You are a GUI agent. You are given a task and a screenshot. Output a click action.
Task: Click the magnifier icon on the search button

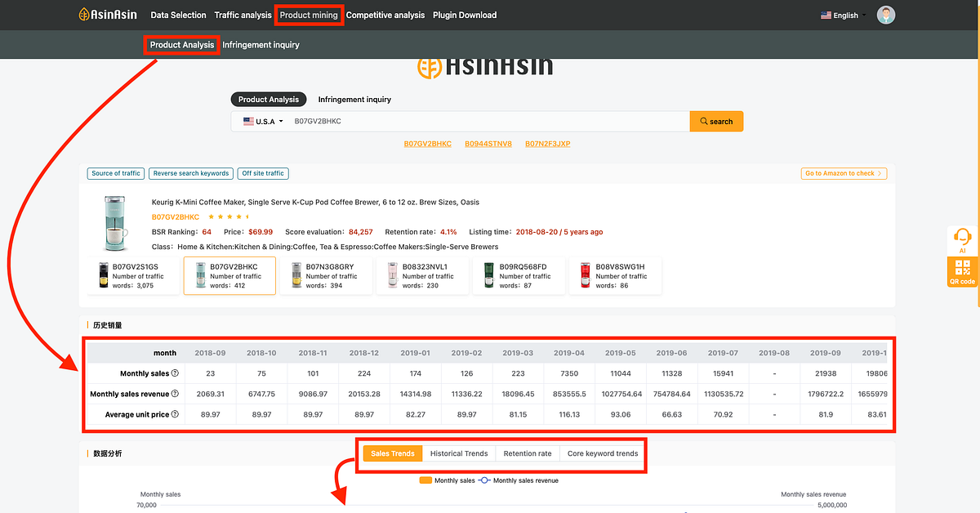coord(703,121)
